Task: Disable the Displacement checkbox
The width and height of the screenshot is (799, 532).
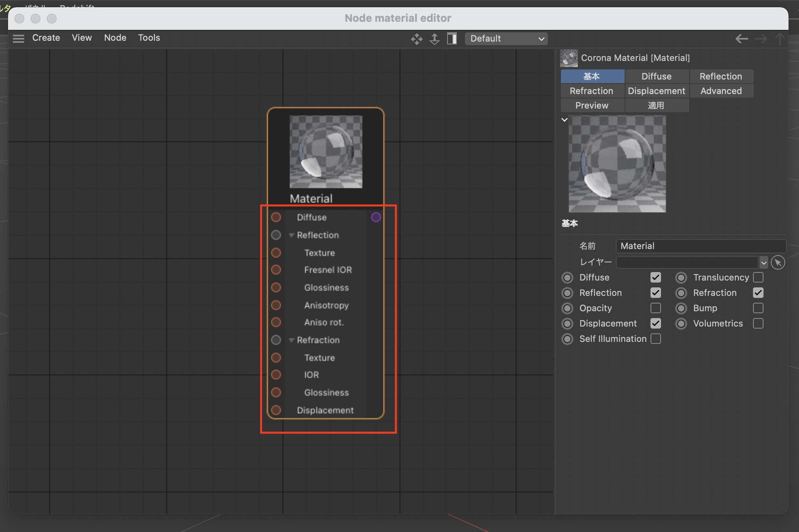Action: click(x=655, y=323)
